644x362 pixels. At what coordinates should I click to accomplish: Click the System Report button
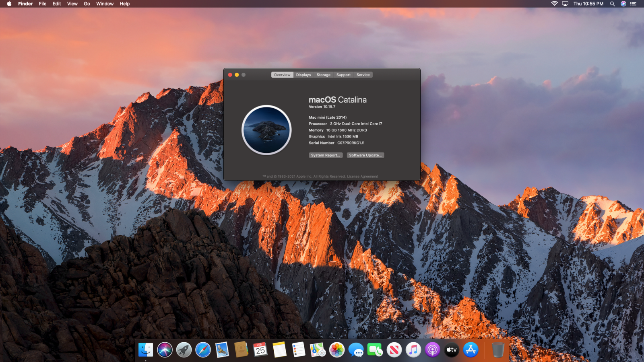[x=326, y=155]
